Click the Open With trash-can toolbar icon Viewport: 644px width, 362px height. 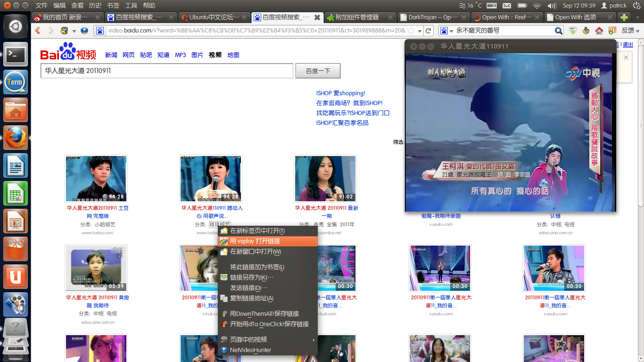(65, 31)
